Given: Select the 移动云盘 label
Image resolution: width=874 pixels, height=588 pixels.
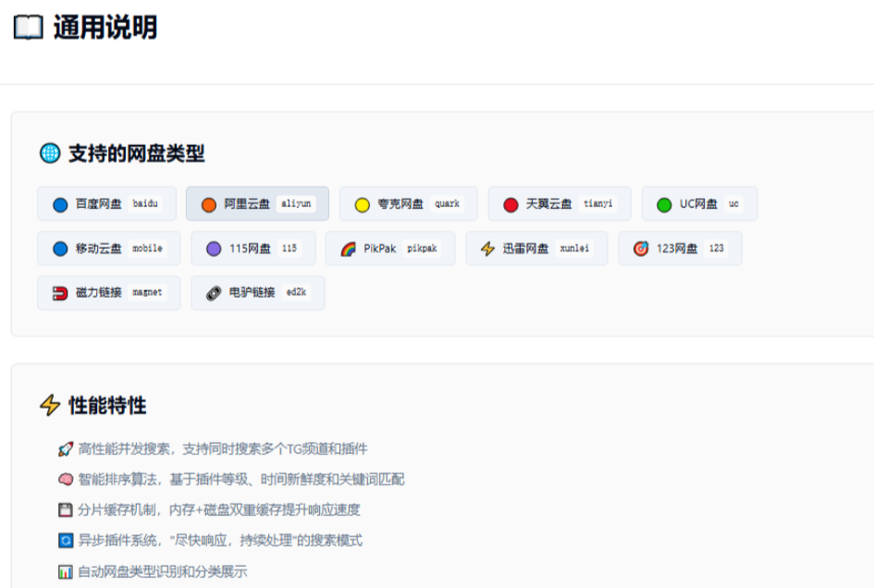Looking at the screenshot, I should 99,249.
